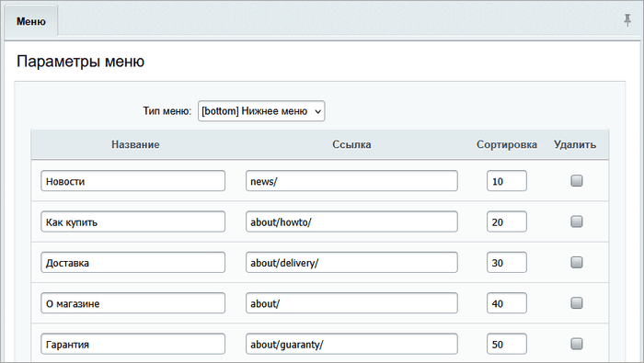The width and height of the screenshot is (644, 363).
Task: Click the Сортировка column header
Action: coord(507,145)
